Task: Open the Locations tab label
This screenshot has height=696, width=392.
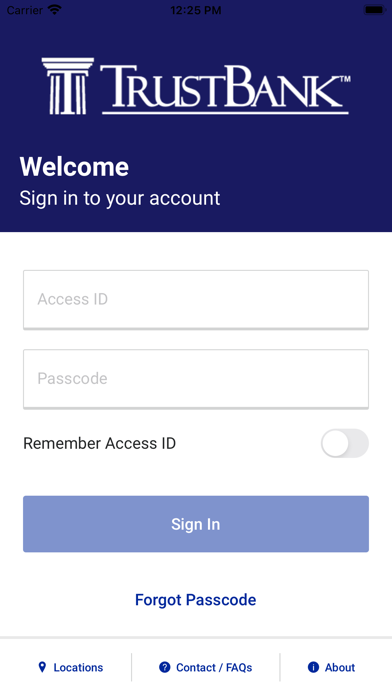Action: 78,667
